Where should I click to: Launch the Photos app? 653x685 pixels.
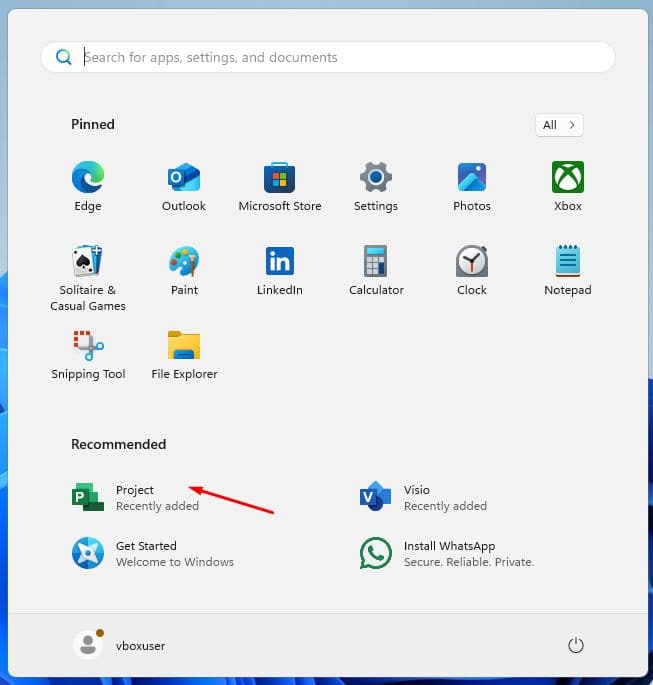tap(472, 178)
